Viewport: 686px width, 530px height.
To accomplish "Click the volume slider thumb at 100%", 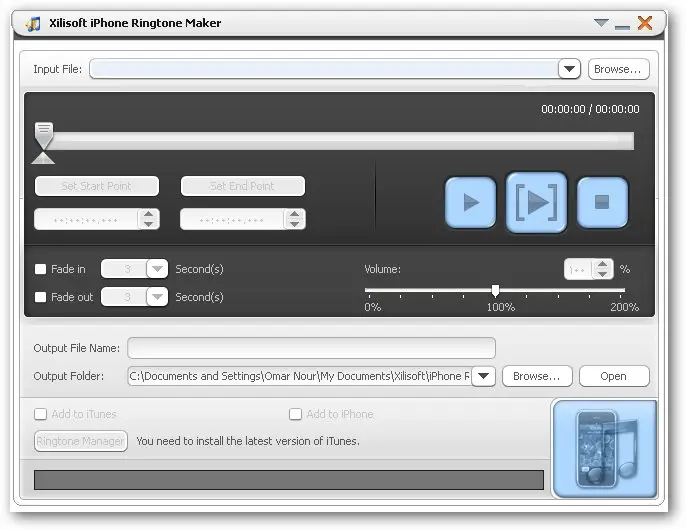I will pos(495,291).
